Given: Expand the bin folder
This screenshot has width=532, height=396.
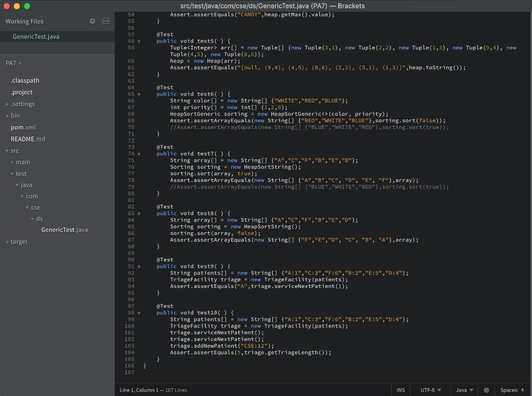Looking at the screenshot, I should 7,116.
